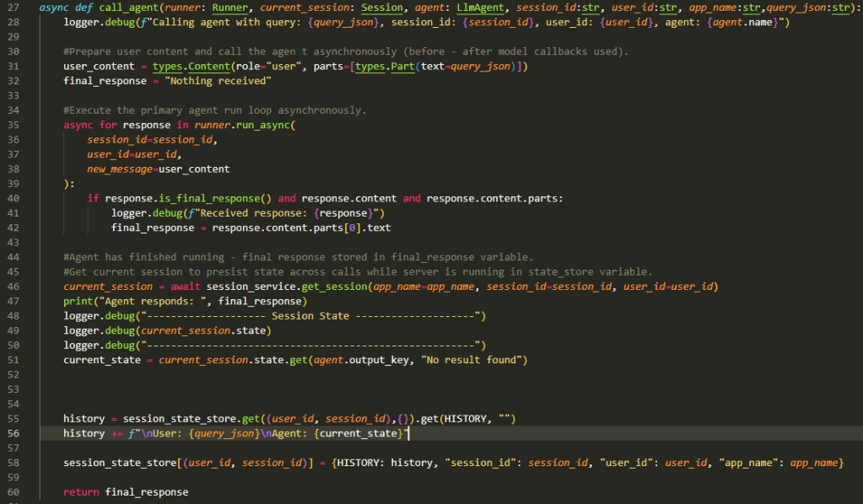Place cursor on call_agent function name
863x504 pixels.
(x=127, y=8)
